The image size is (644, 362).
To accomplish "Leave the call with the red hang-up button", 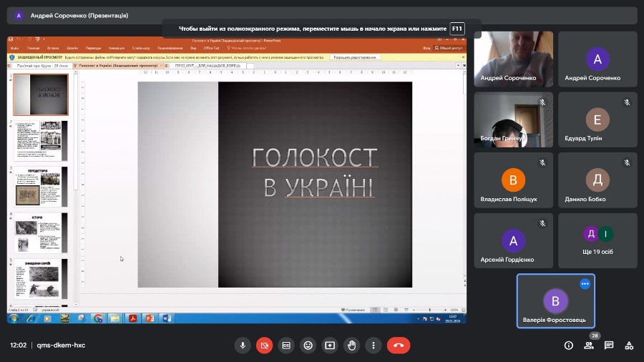I will (399, 345).
